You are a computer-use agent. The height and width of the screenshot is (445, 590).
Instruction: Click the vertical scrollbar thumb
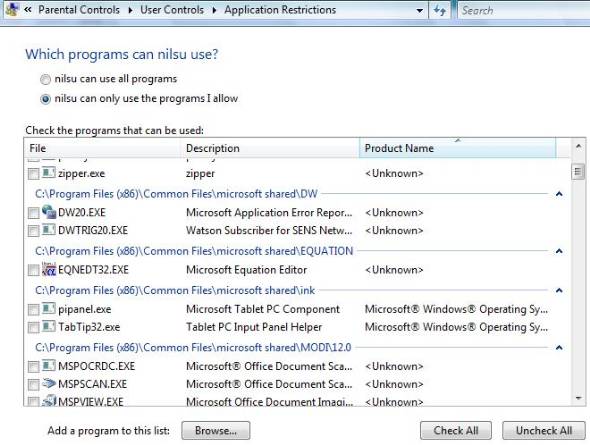coord(578,172)
